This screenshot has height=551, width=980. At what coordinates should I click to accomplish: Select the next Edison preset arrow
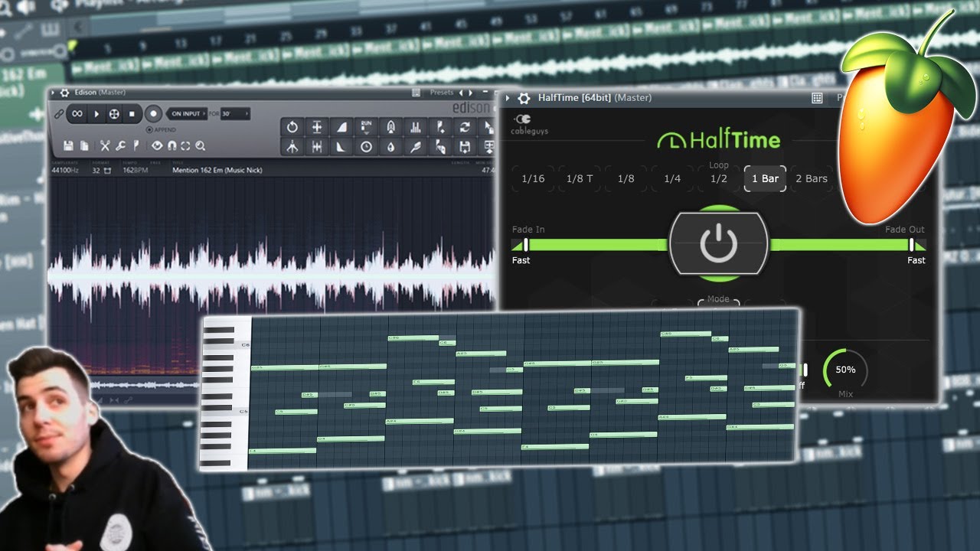pos(470,92)
